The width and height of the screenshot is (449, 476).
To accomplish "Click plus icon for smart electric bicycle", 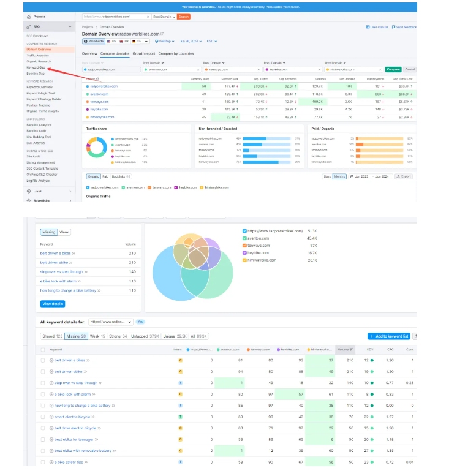I will tap(51, 417).
